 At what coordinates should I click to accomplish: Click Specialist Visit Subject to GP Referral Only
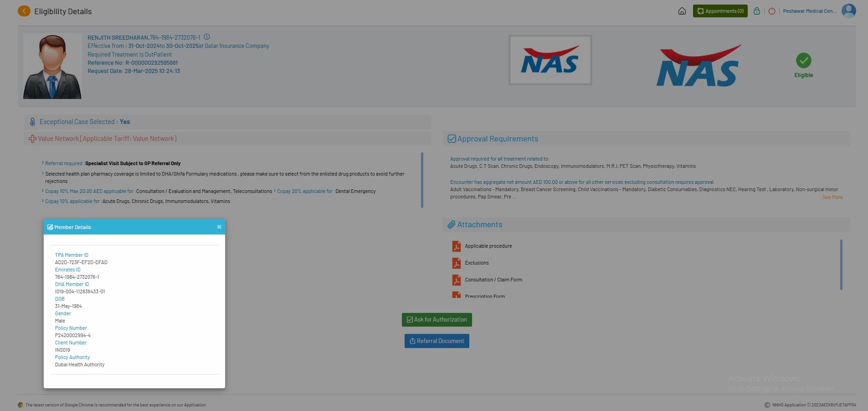tap(133, 163)
